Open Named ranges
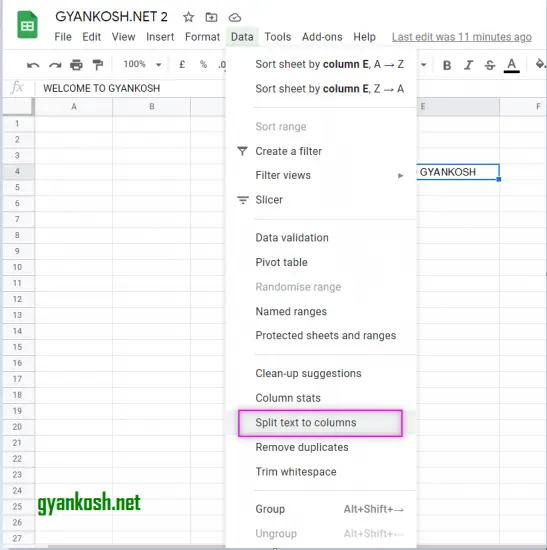The width and height of the screenshot is (547, 550). 321,311
